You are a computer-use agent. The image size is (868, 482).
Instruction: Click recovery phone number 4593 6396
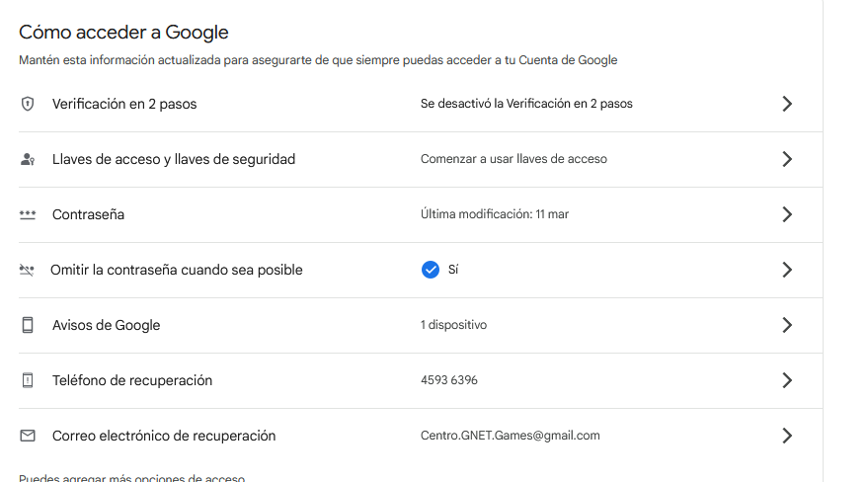[x=449, y=380]
